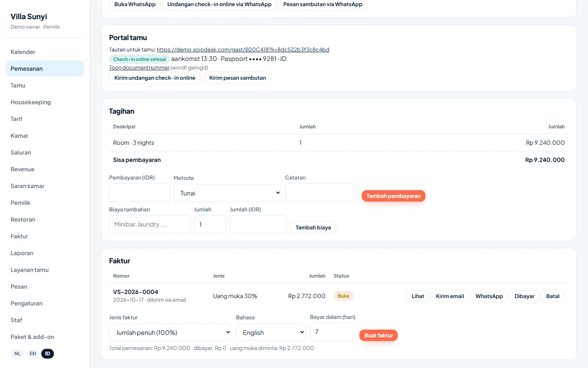Click the Toon documentnummer link
Screen dimensions: 588x368
(x=139, y=68)
